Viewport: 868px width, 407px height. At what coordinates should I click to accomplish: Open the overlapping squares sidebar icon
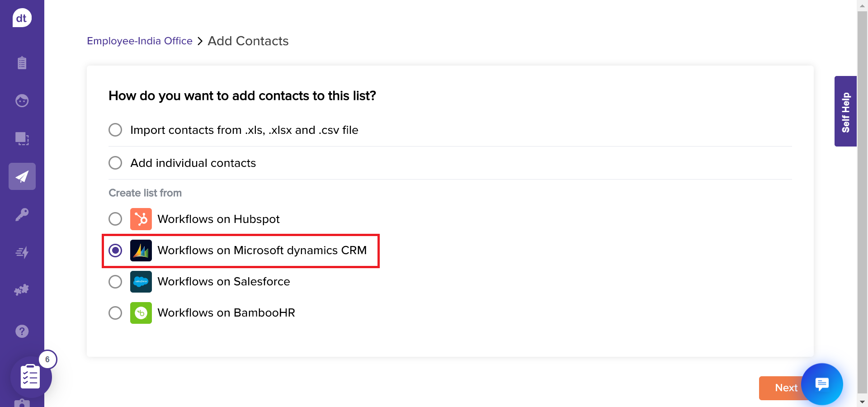click(22, 138)
